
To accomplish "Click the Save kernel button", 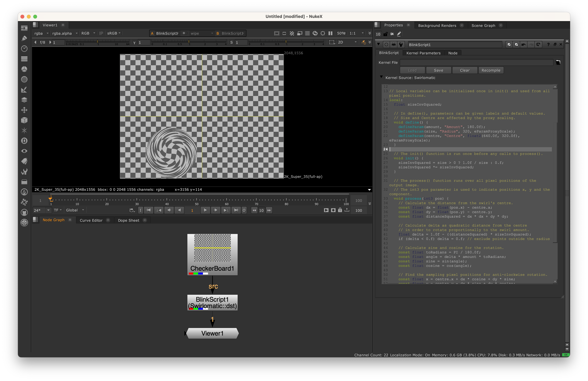I will tap(439, 71).
